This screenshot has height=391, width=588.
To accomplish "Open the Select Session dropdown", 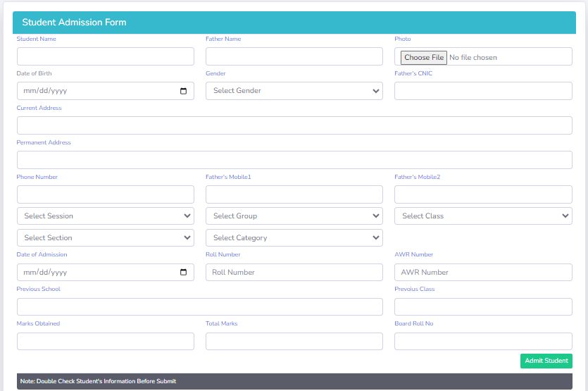I will pyautogui.click(x=105, y=216).
